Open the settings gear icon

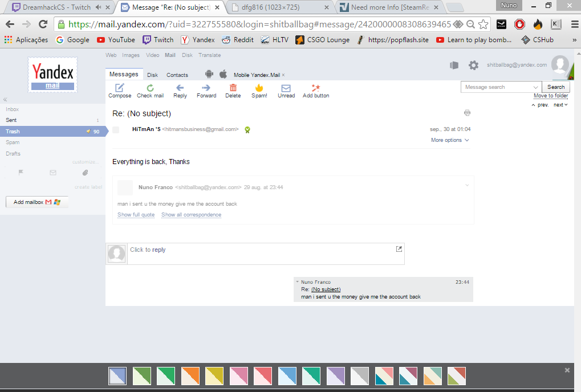473,66
